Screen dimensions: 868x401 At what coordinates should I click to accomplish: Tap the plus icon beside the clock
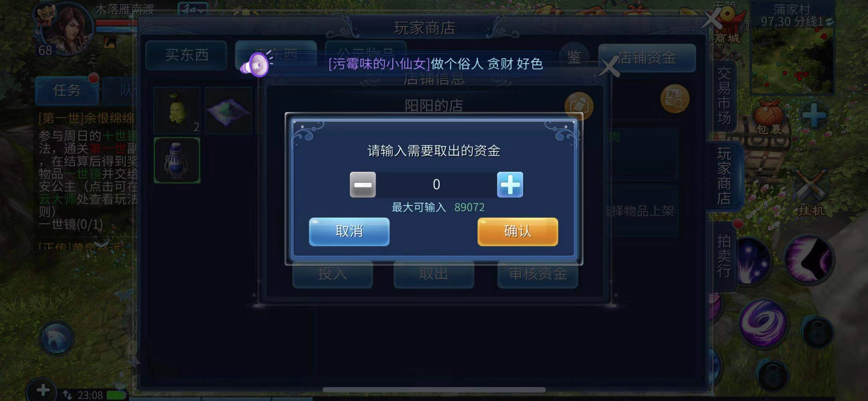coord(43,390)
